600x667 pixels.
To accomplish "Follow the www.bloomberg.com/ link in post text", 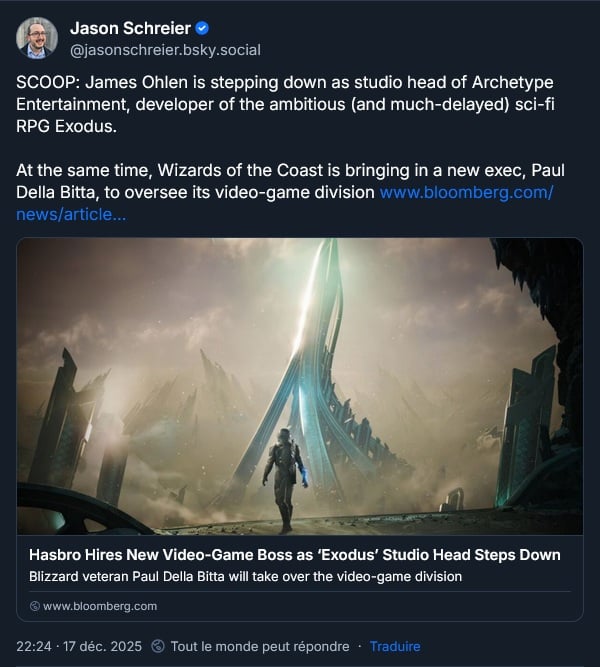I will 467,192.
